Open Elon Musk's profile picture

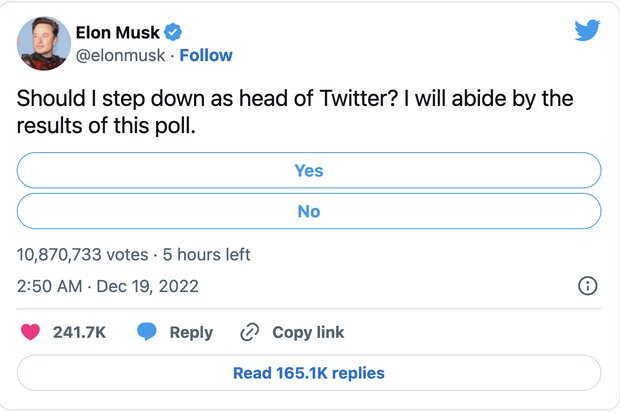44,44
